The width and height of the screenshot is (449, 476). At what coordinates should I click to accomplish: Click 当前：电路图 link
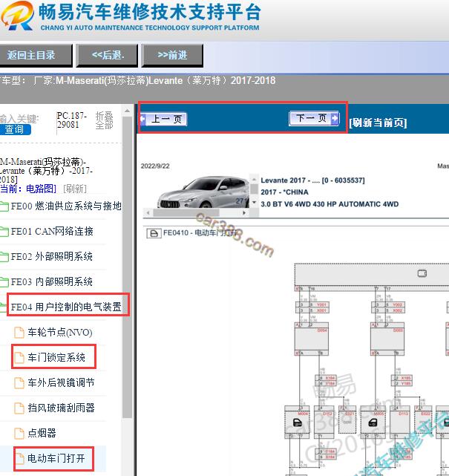coord(28,189)
